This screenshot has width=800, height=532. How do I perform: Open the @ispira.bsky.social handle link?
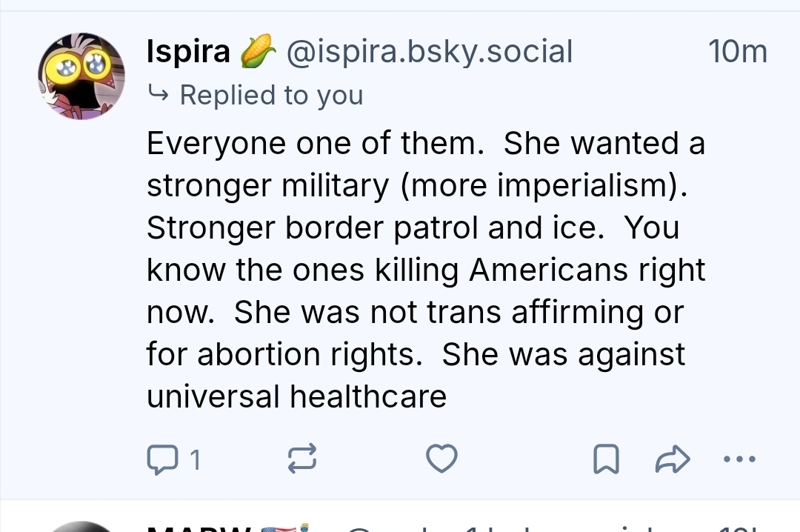tap(429, 52)
